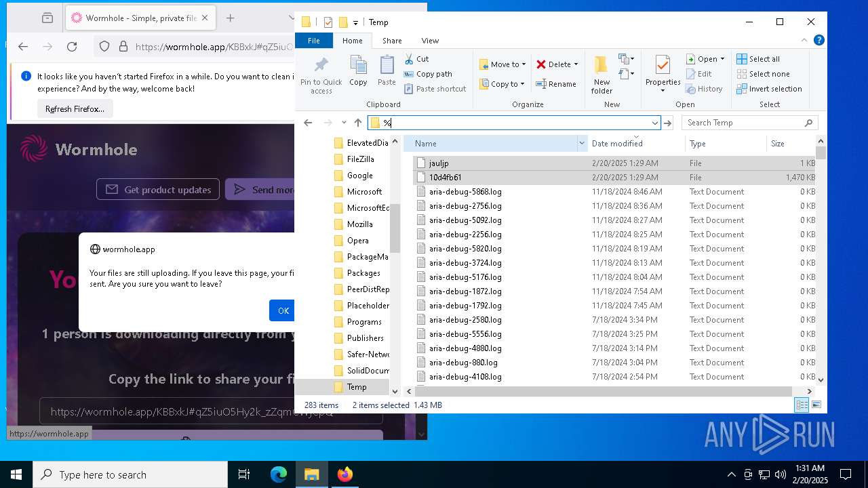The width and height of the screenshot is (868, 488).
Task: Sort by Type column header
Action: (x=726, y=143)
